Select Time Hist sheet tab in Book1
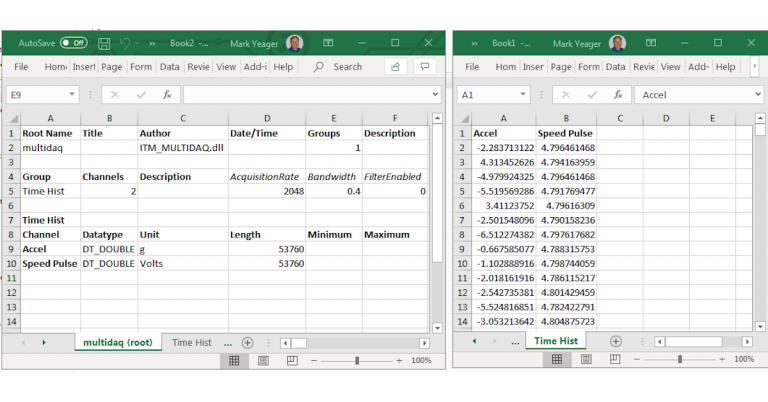The image size is (768, 402). tap(556, 341)
